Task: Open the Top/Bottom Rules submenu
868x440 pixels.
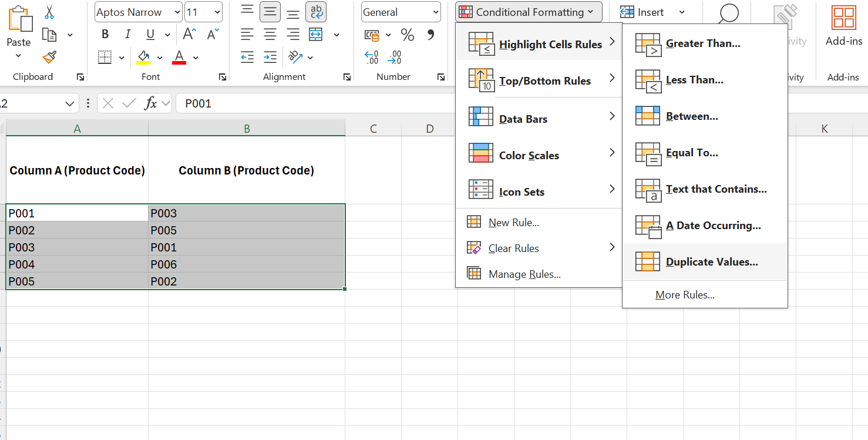Action: [x=544, y=80]
